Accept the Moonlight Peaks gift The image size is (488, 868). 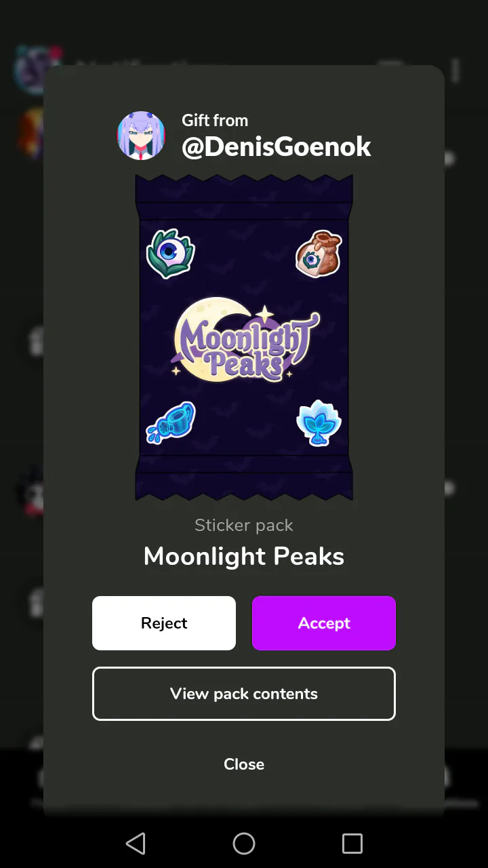324,623
